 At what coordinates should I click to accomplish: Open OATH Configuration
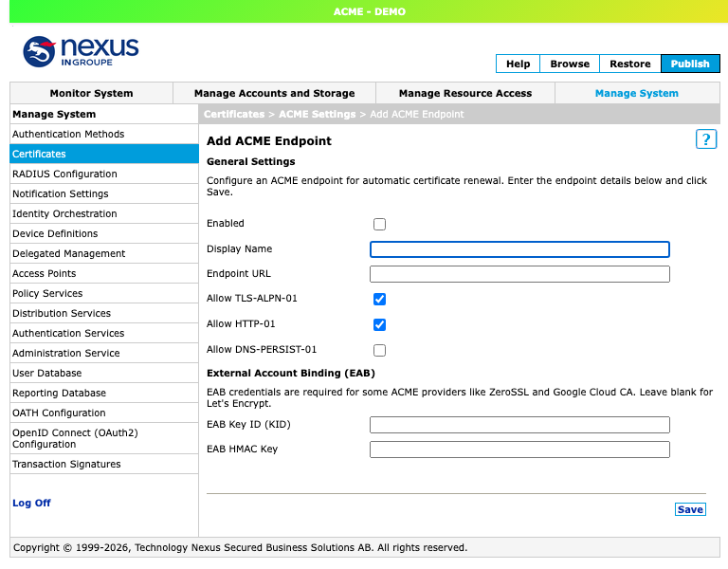tap(104, 413)
